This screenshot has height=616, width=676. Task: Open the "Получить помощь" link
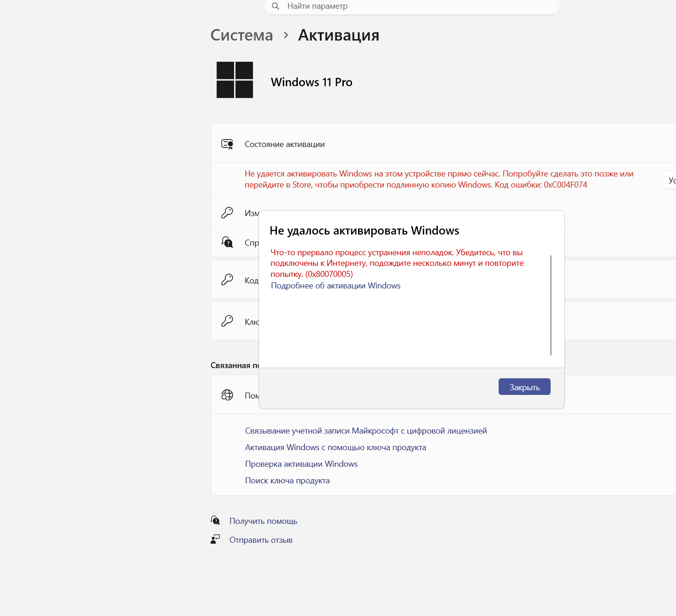264,521
